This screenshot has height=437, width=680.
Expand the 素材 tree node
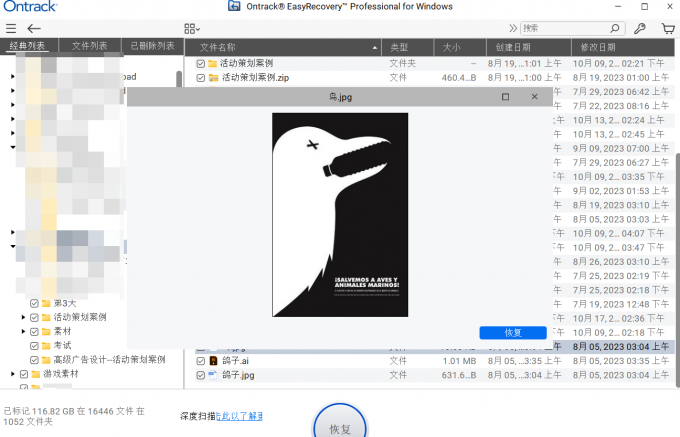pyautogui.click(x=23, y=332)
